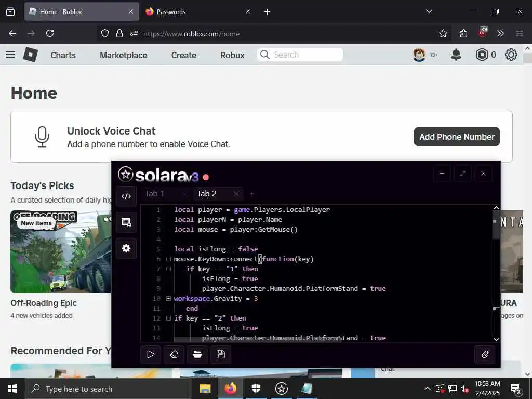Image resolution: width=532 pixels, height=399 pixels.
Task: Clear the Solara editor with the eraser icon
Action: click(174, 354)
